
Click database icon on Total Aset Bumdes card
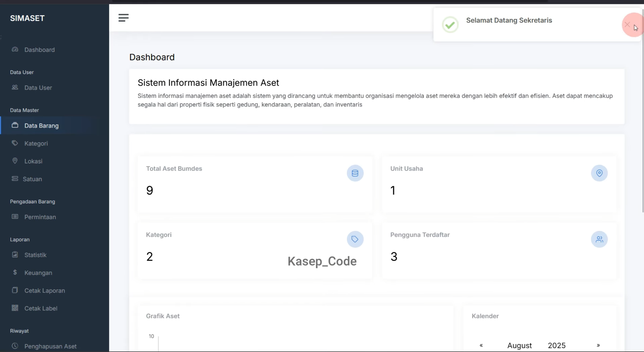point(355,173)
